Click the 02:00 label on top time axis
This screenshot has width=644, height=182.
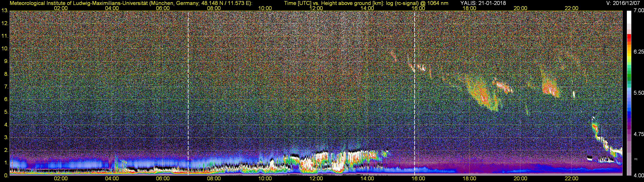click(61, 8)
